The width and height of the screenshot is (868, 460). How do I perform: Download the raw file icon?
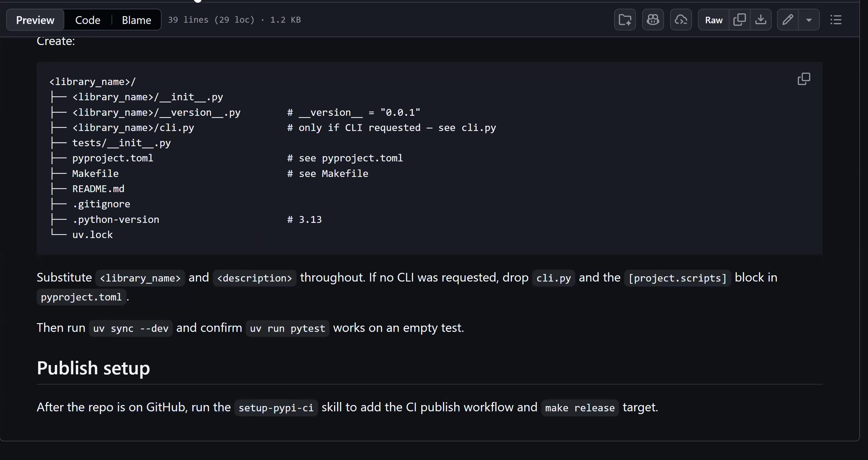point(761,20)
